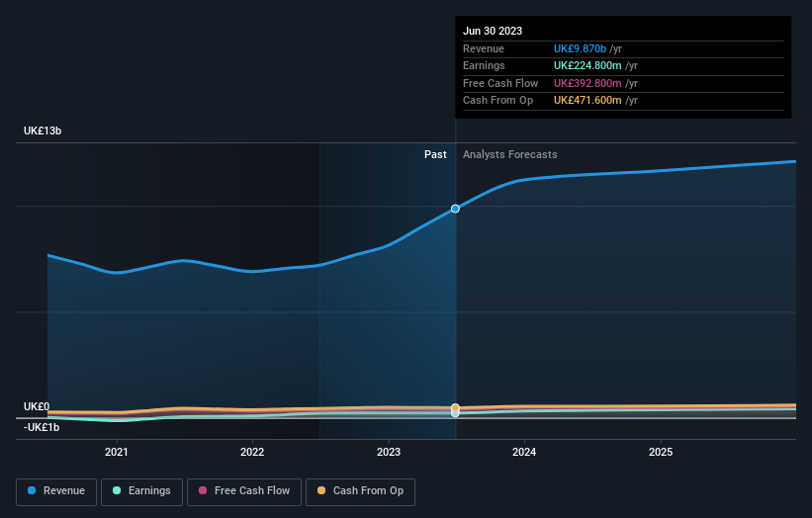Toggle the Revenue legend series
812x518 pixels.
56,491
